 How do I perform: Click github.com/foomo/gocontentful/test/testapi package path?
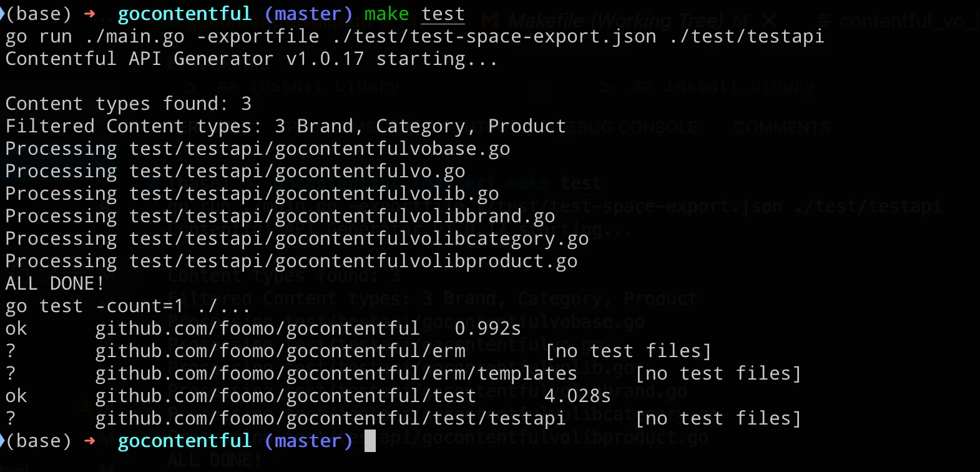pyautogui.click(x=331, y=418)
